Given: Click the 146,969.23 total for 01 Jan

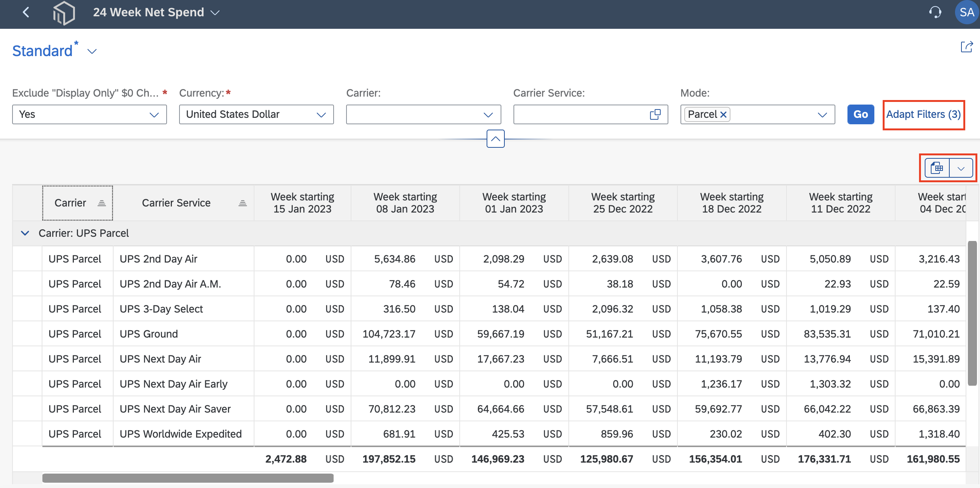Looking at the screenshot, I should pos(498,459).
